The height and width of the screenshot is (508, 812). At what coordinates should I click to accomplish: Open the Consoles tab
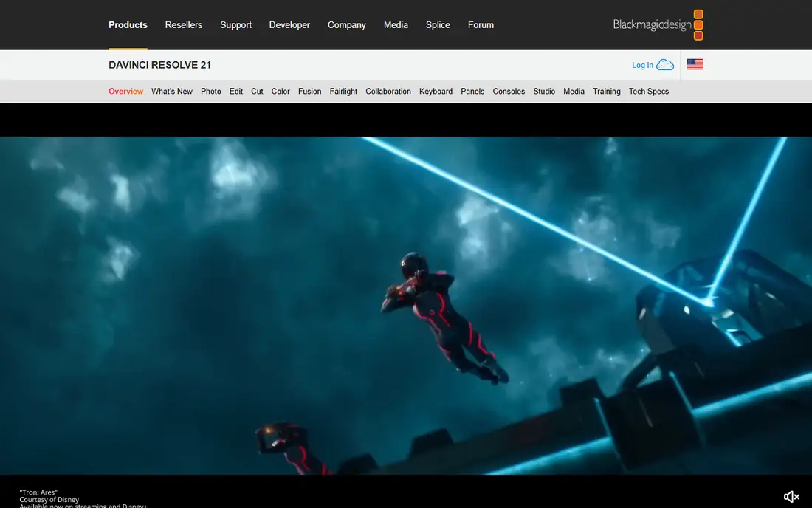pos(509,91)
